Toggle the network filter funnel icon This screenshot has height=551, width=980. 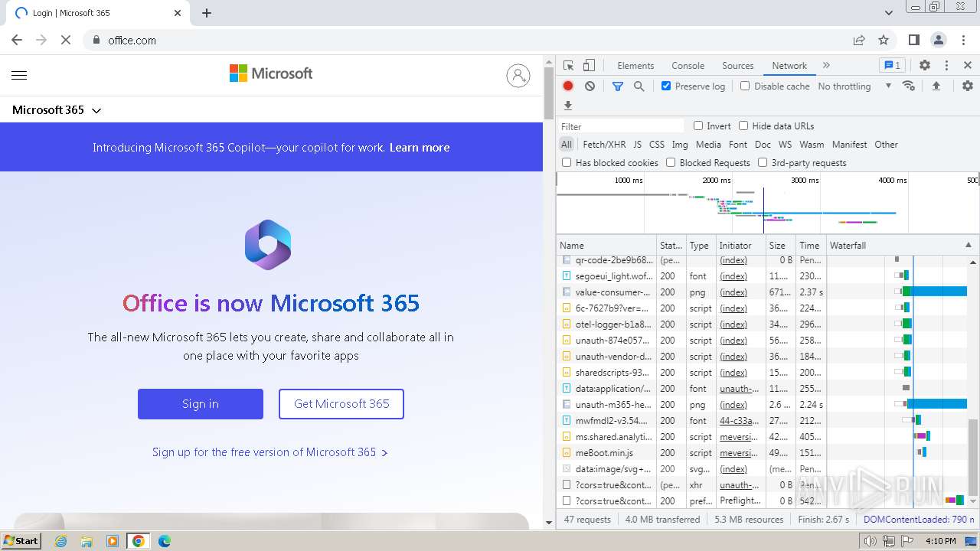click(618, 86)
